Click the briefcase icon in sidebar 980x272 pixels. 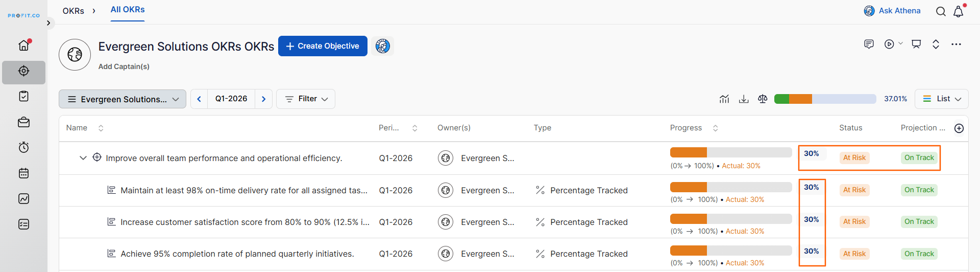tap(23, 122)
